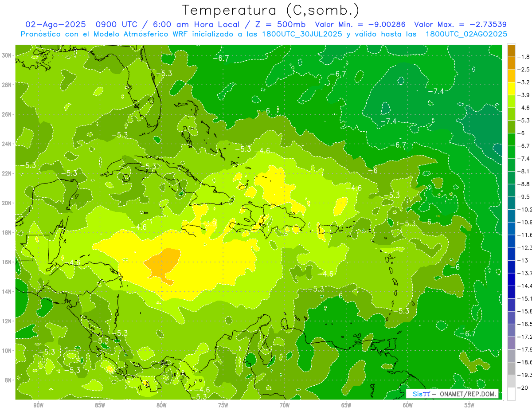Click the colorbar label "-1.8"
Screen dimensions: 532x411
pos(524,57)
